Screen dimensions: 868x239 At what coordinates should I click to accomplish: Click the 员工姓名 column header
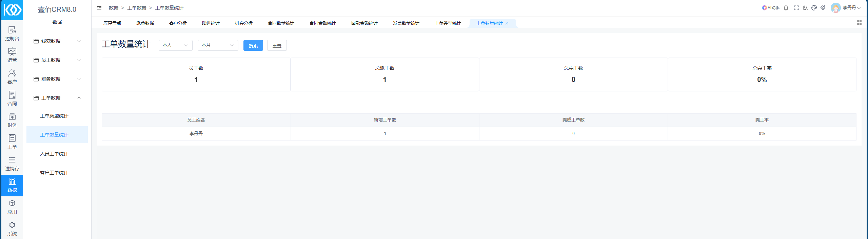[x=196, y=120]
